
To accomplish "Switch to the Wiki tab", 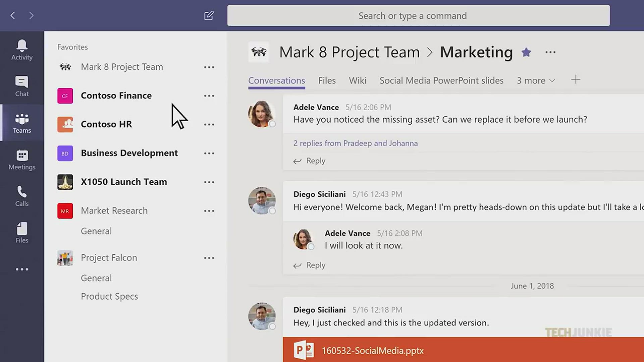I will pos(357,81).
